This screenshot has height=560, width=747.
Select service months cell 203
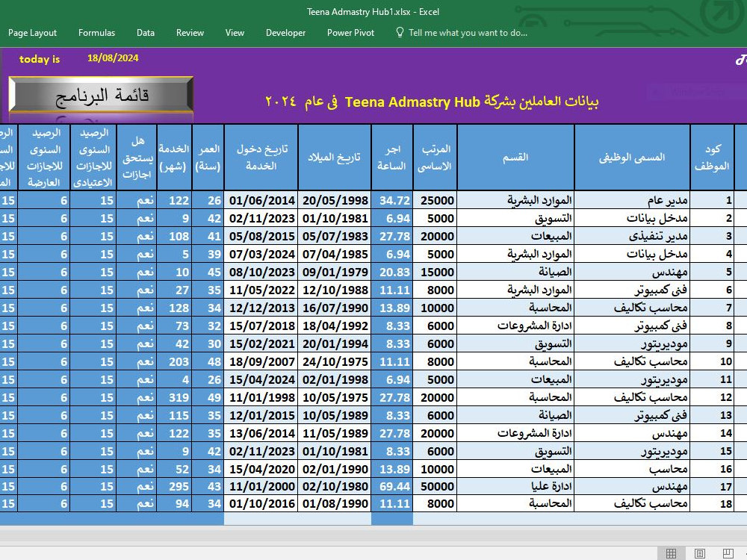click(174, 361)
